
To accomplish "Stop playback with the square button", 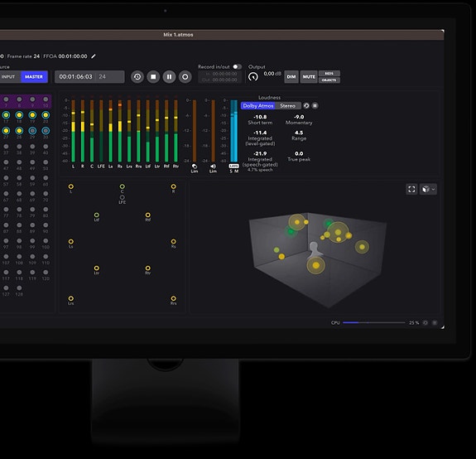I will coord(153,77).
